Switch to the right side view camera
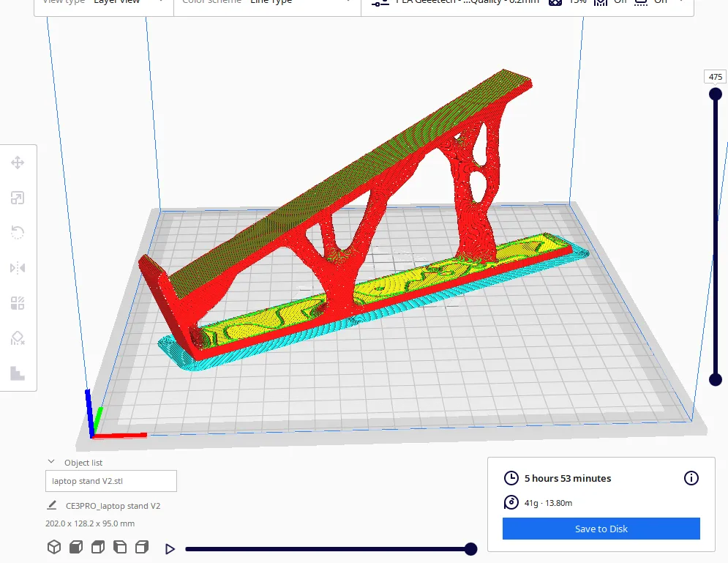The width and height of the screenshot is (728, 563). click(x=143, y=548)
